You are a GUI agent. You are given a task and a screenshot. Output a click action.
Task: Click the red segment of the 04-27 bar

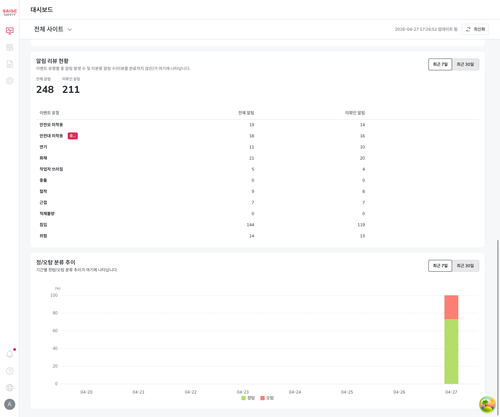[x=451, y=307]
